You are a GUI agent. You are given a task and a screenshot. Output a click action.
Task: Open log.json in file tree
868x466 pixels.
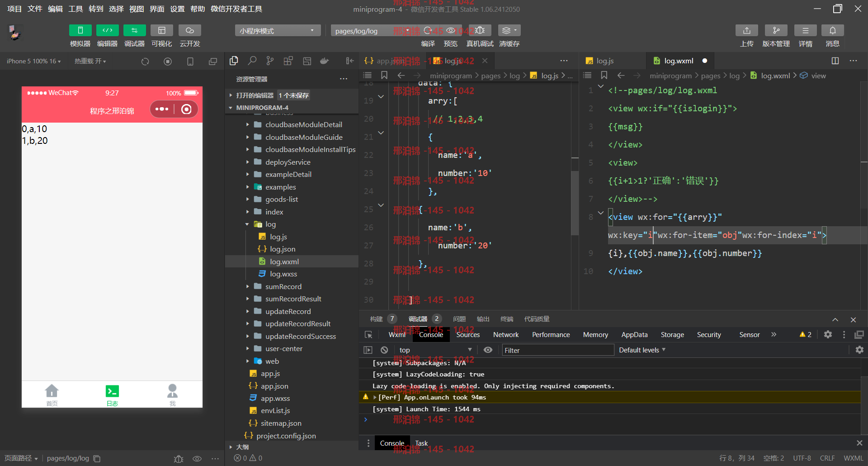click(292, 249)
